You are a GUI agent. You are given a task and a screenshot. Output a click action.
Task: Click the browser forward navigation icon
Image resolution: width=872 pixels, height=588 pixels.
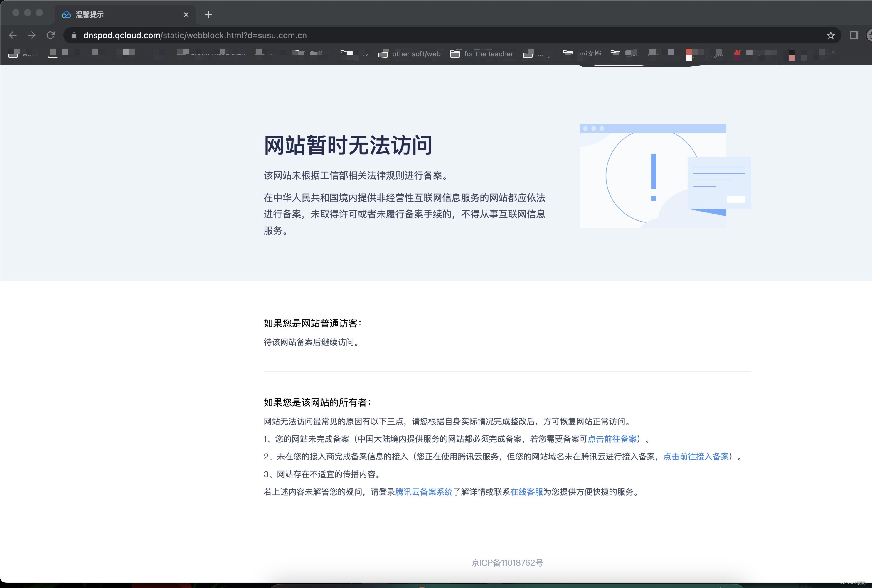click(31, 36)
